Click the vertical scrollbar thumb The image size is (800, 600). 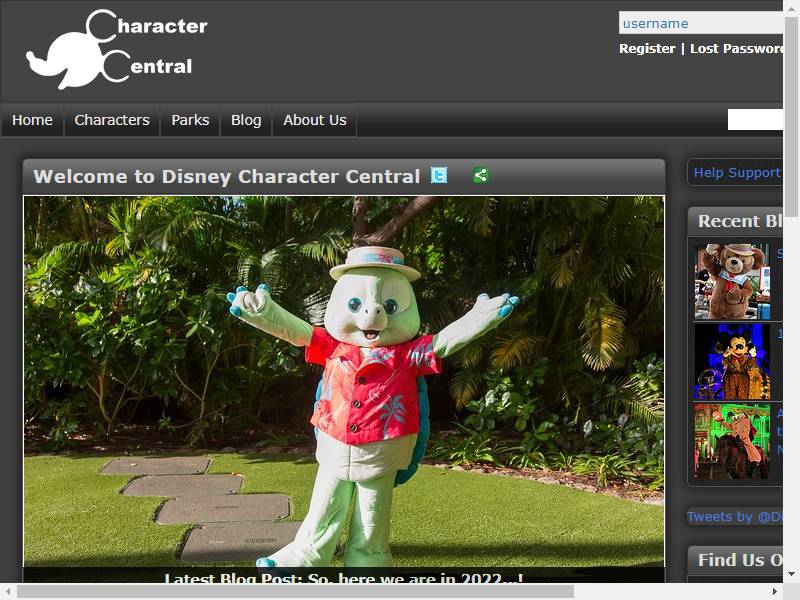pos(791,115)
